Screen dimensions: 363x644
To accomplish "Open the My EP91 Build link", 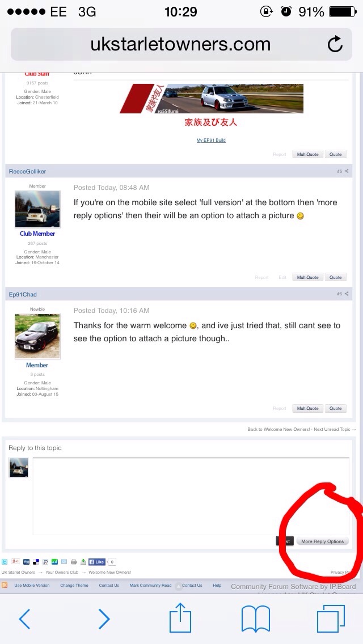I will (x=211, y=140).
